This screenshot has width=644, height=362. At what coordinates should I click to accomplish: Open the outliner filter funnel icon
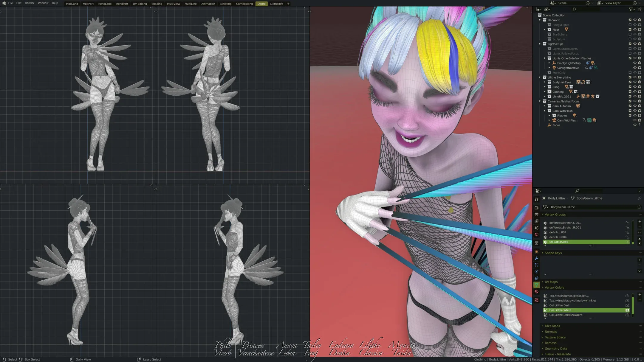(x=631, y=10)
